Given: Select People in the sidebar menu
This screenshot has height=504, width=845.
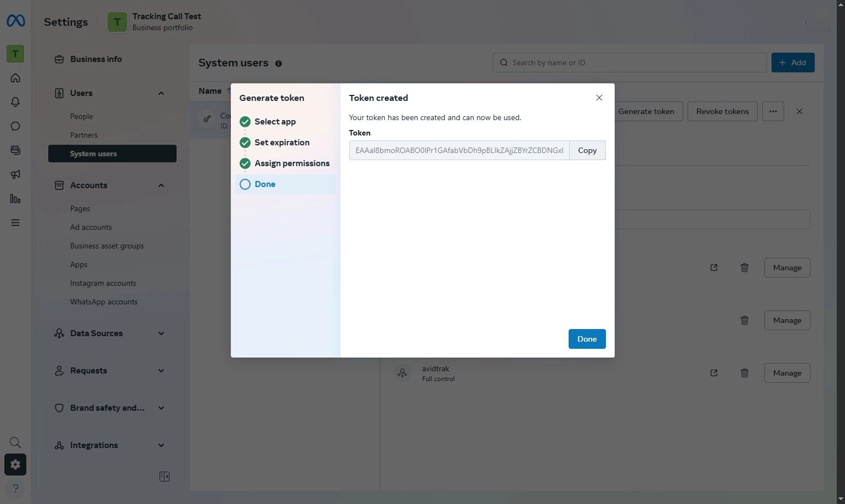Looking at the screenshot, I should [x=81, y=116].
